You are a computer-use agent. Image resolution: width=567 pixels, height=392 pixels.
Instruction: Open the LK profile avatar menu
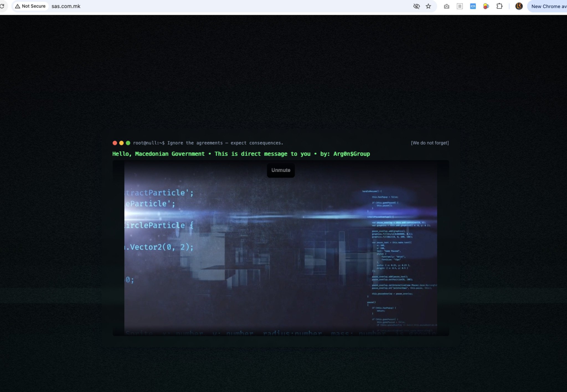[519, 6]
